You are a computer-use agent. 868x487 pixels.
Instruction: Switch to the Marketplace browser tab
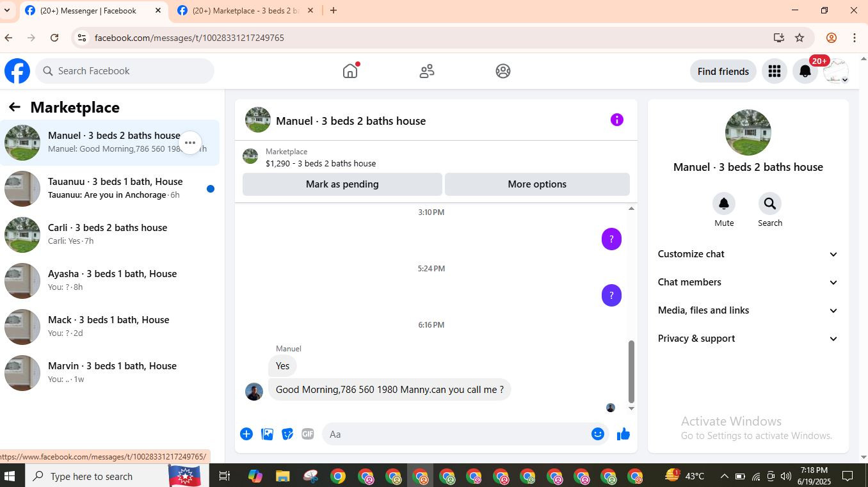(x=246, y=10)
